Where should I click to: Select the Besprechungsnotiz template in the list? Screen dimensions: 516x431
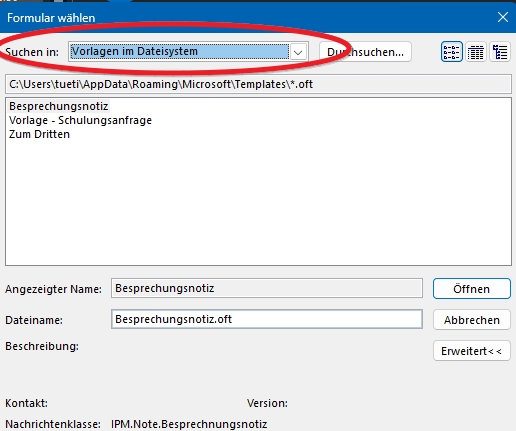[x=59, y=106]
